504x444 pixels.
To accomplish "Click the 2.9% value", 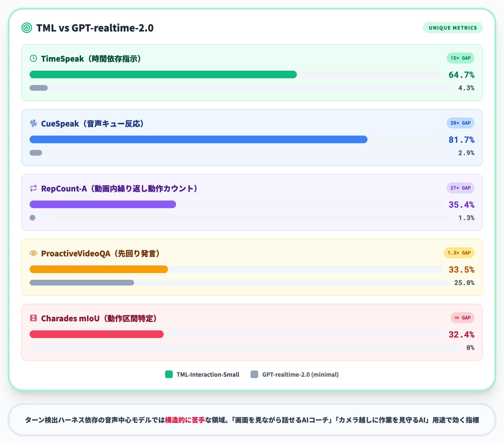I will pos(466,153).
